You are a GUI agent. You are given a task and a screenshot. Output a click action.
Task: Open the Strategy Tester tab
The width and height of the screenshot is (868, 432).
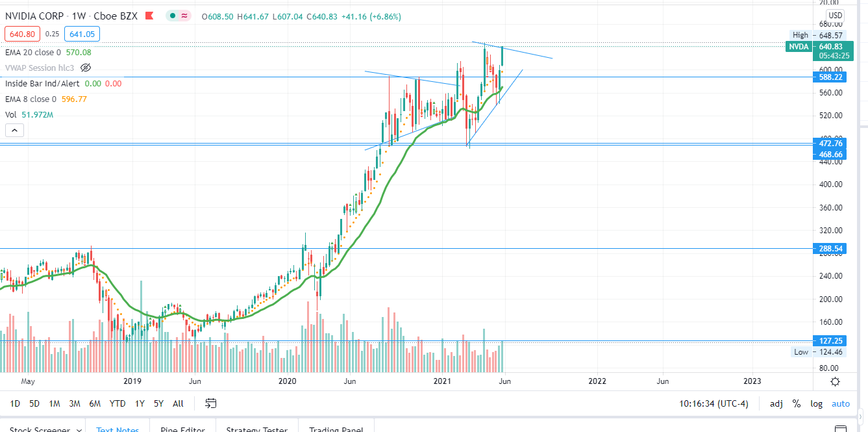pyautogui.click(x=256, y=429)
